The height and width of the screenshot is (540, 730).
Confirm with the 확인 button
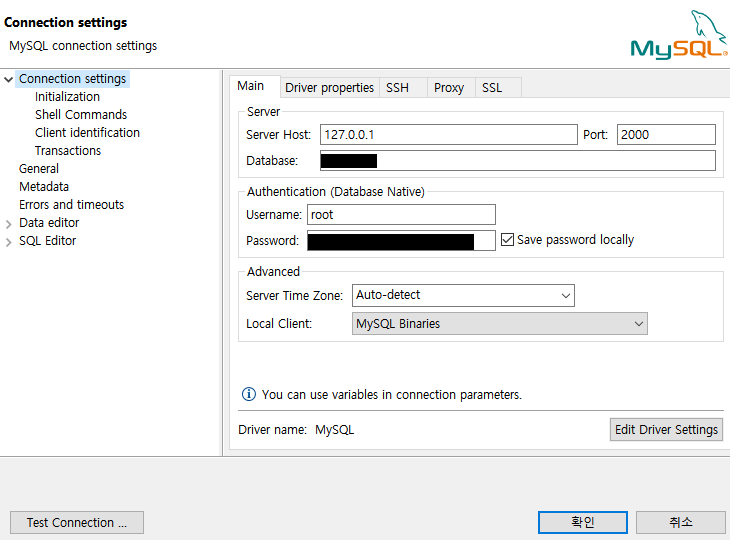tap(583, 522)
